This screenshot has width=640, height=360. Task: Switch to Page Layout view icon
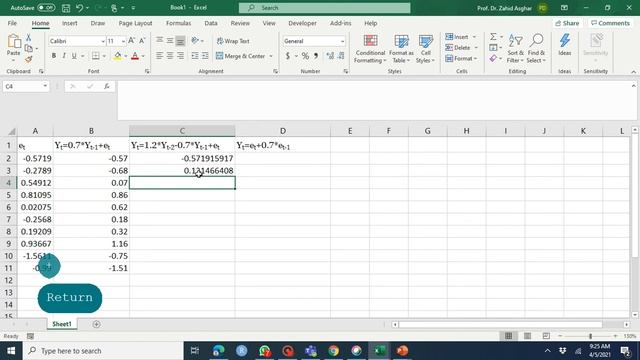[x=527, y=336]
